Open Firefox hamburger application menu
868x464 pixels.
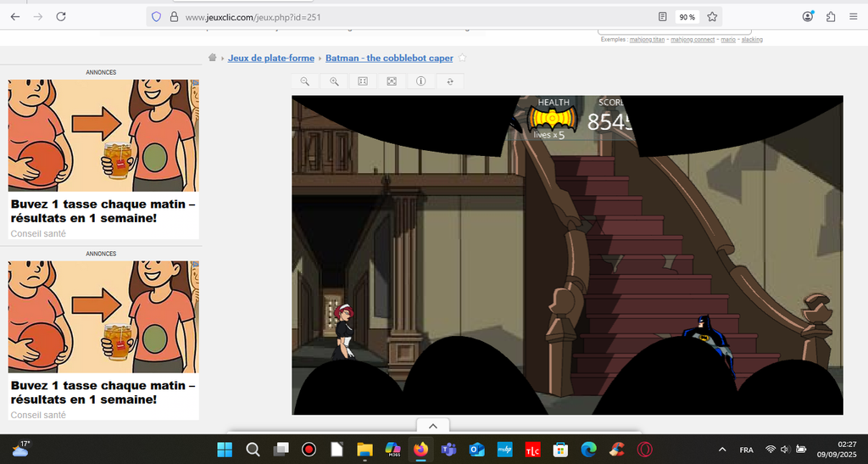coord(853,16)
